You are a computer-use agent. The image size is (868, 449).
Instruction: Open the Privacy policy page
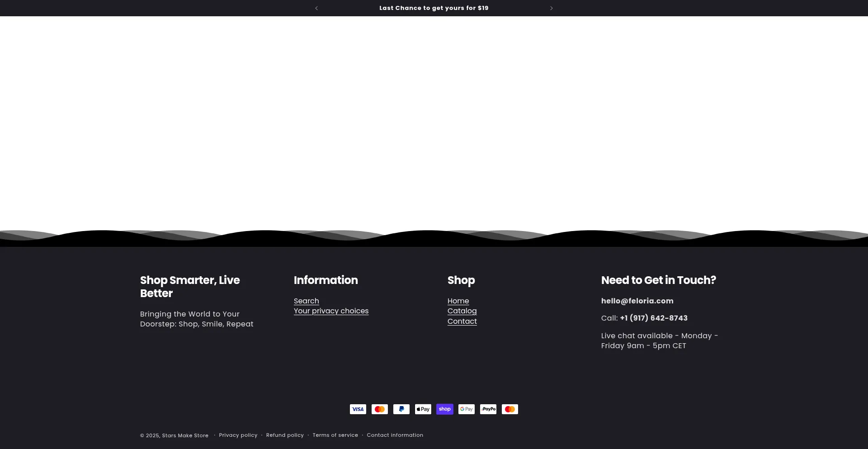pos(238,435)
